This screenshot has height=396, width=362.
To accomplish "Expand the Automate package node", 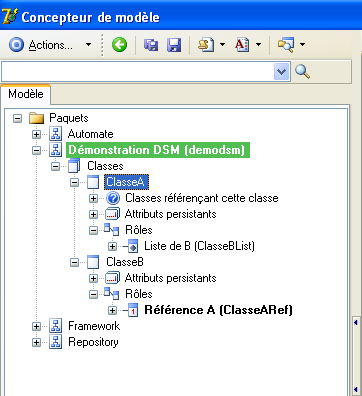I will point(36,134).
